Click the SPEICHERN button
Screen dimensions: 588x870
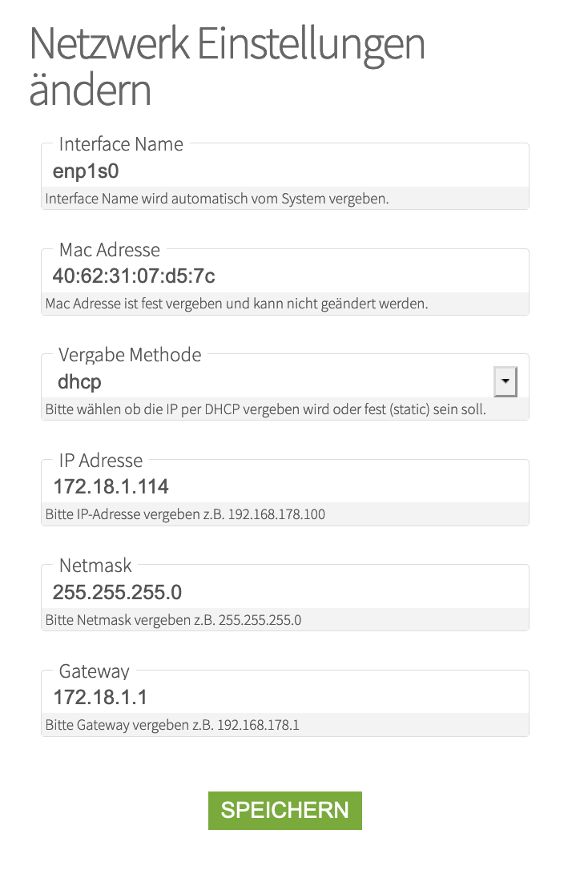point(284,810)
